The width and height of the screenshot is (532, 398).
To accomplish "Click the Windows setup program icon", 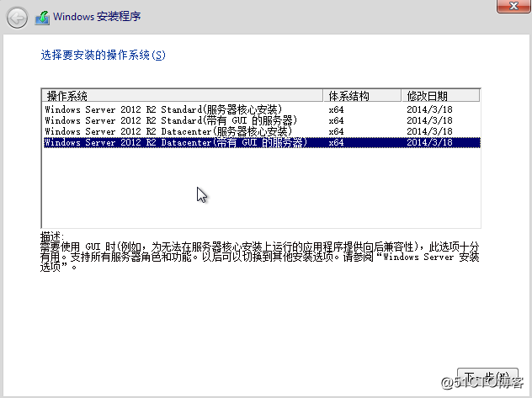I will pos(42,18).
